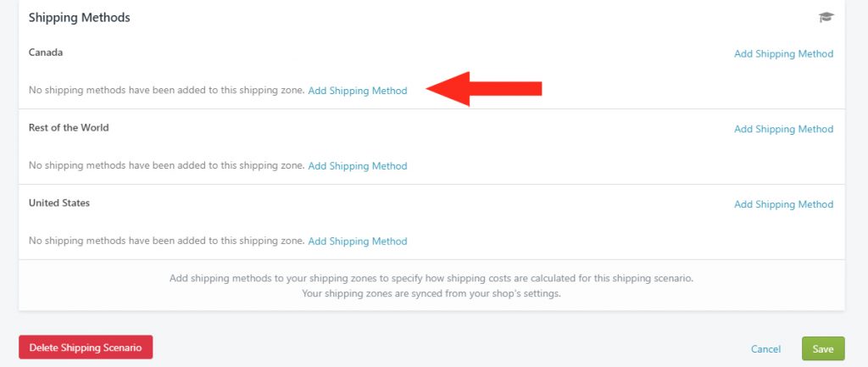Select the Canada zone label
The image size is (868, 367).
46,53
